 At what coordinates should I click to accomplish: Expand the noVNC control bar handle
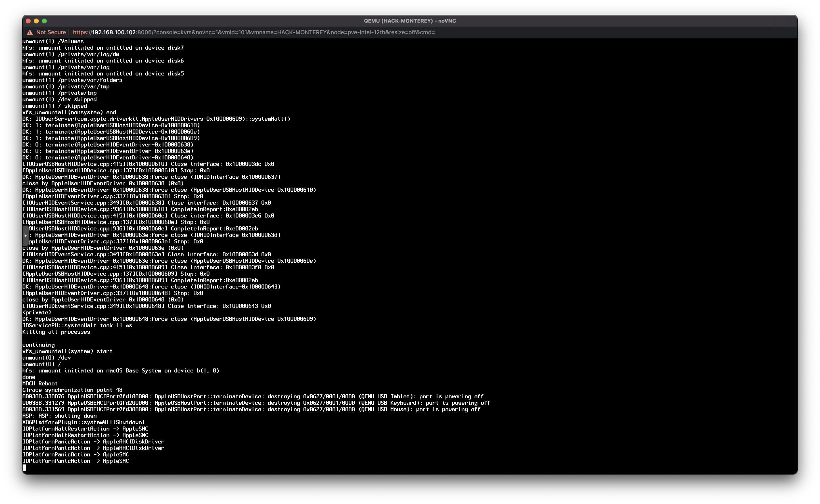25,236
